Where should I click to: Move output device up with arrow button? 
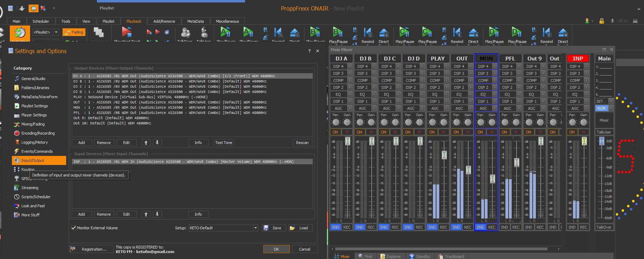tap(146, 143)
